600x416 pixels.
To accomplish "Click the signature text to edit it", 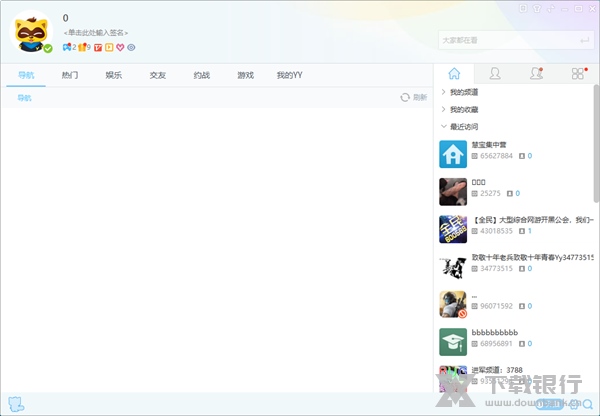I will pos(96,33).
